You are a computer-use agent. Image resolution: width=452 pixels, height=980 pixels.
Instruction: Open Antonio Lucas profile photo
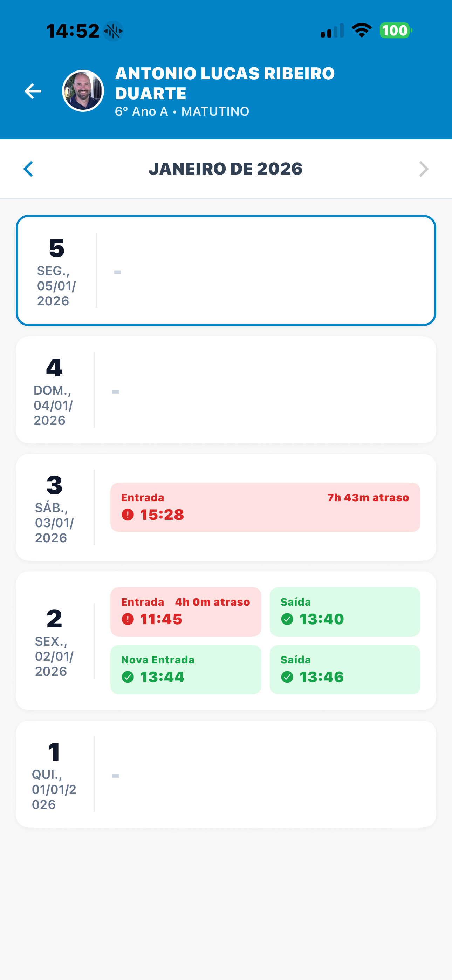83,91
